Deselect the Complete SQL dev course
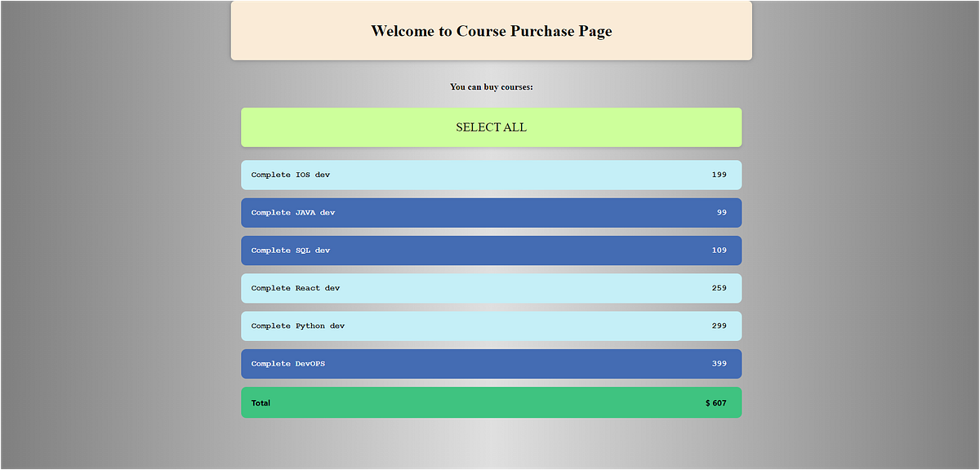 coord(490,251)
